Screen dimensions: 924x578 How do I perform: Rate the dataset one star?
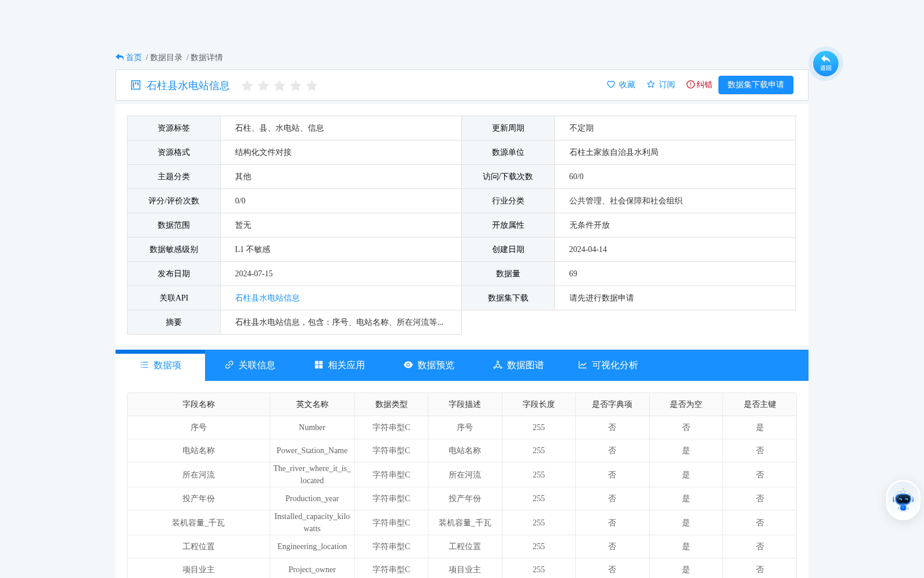click(x=247, y=86)
